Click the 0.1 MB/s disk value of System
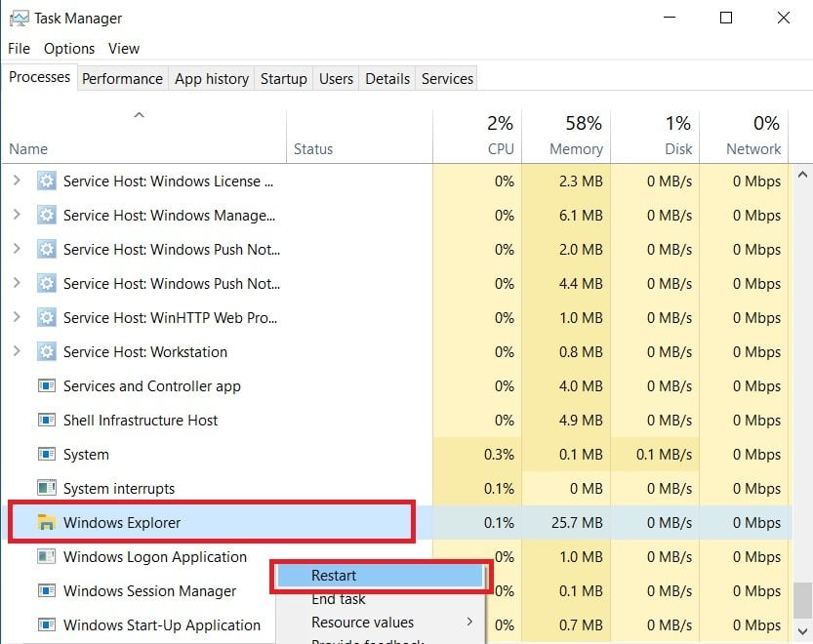Viewport: 813px width, 644px height. click(x=665, y=455)
